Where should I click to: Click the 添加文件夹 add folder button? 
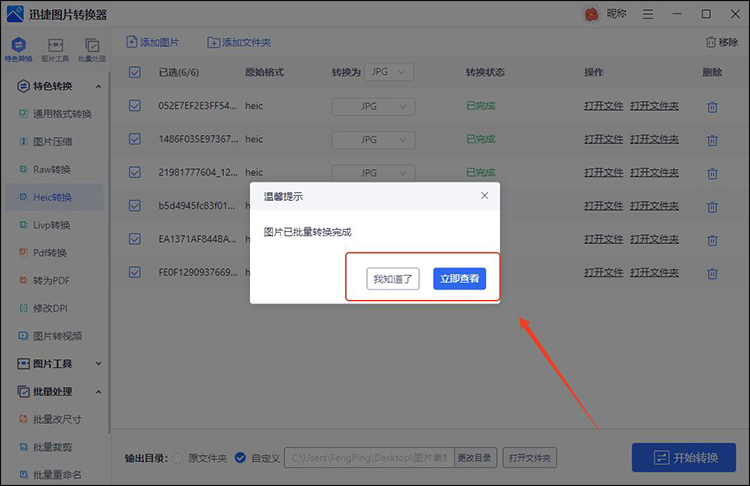(x=239, y=42)
